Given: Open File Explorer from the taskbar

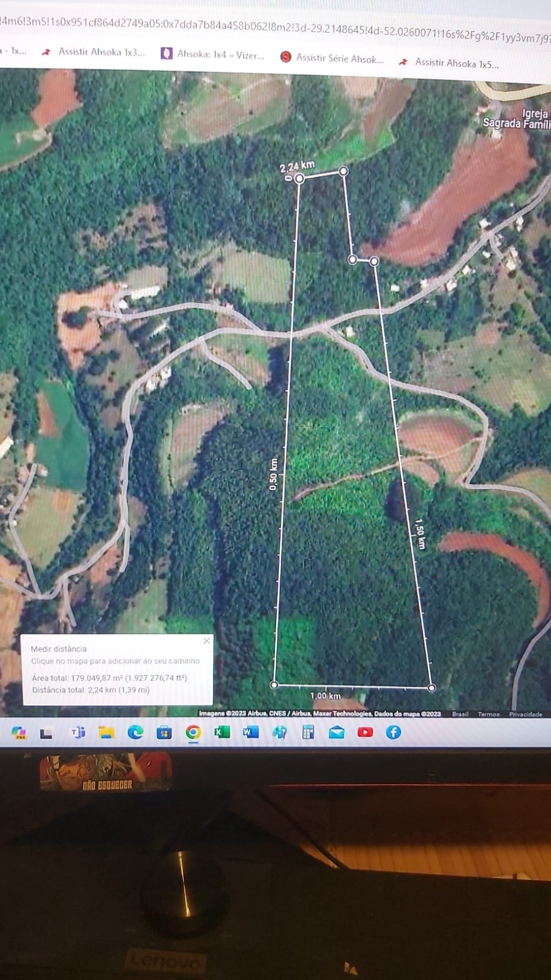Looking at the screenshot, I should coord(107,732).
